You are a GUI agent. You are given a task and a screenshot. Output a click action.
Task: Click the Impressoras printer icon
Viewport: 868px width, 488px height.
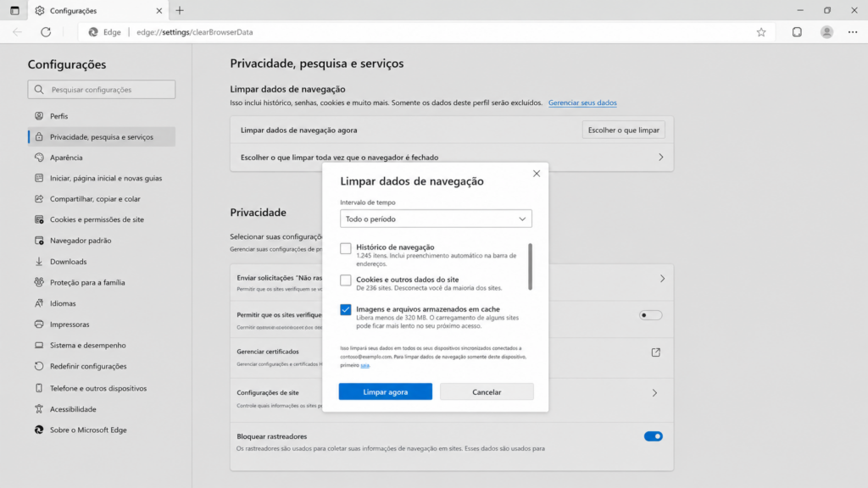coord(39,324)
